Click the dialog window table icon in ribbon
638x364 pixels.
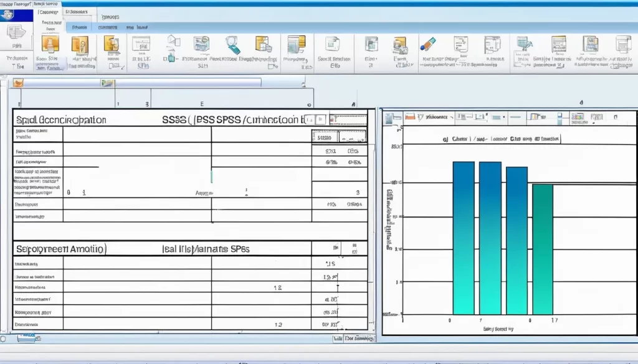(x=141, y=44)
